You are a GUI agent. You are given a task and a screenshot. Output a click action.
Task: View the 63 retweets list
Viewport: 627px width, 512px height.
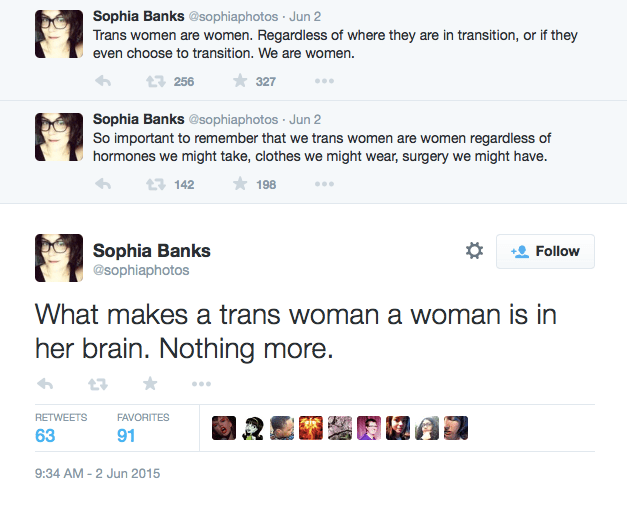(x=46, y=436)
